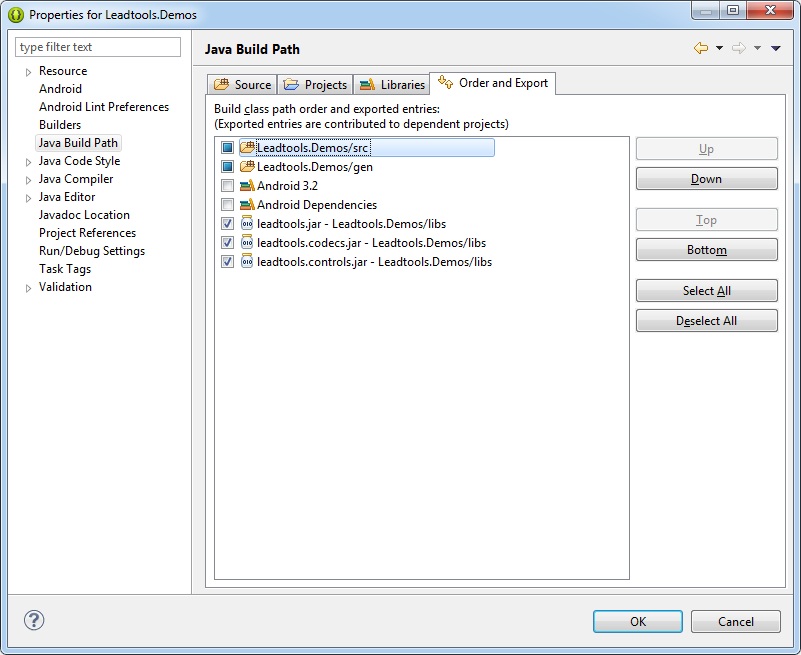Expand the Resource tree node
This screenshot has height=655, width=801.
pos(29,72)
